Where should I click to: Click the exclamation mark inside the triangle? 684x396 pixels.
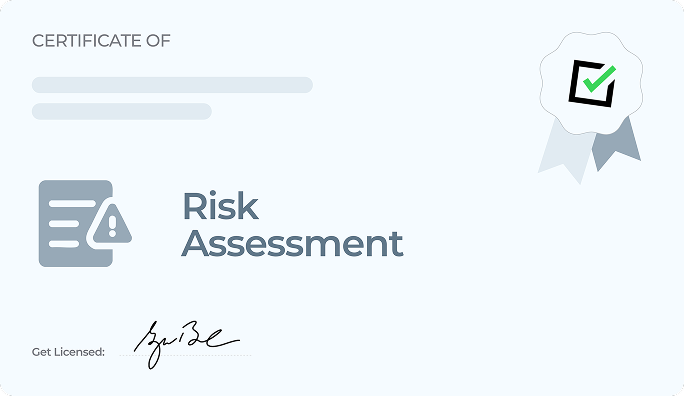coord(113,226)
